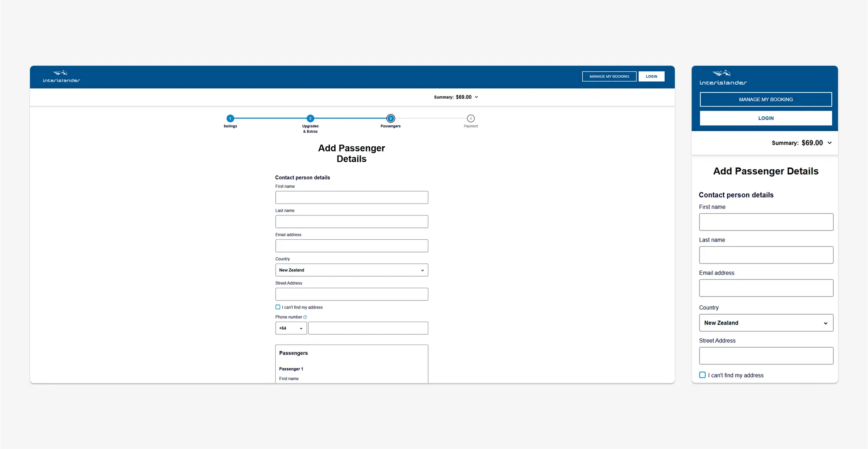The height and width of the screenshot is (449, 868).
Task: Click "Contact person details" heading in desktop view
Action: (x=303, y=178)
